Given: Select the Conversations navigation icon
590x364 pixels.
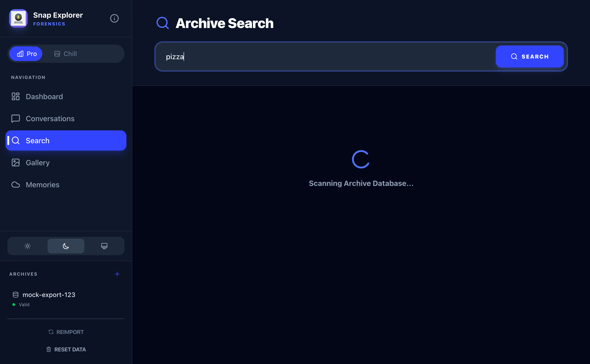Looking at the screenshot, I should 15,118.
